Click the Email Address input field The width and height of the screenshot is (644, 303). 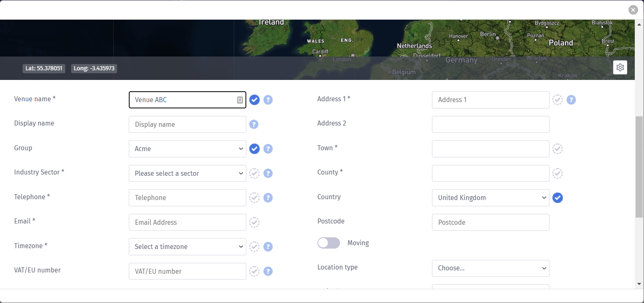point(187,222)
